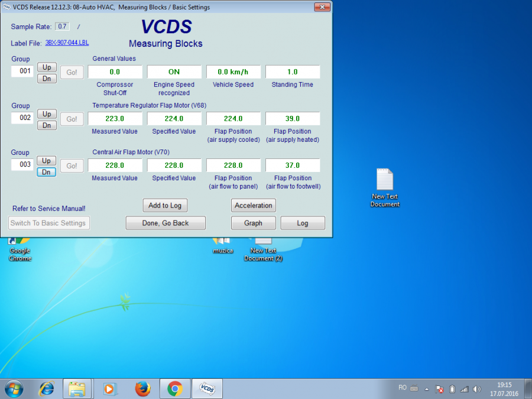Viewport: 532px width, 399px height.
Task: Click the Windows Start button
Action: click(13, 388)
